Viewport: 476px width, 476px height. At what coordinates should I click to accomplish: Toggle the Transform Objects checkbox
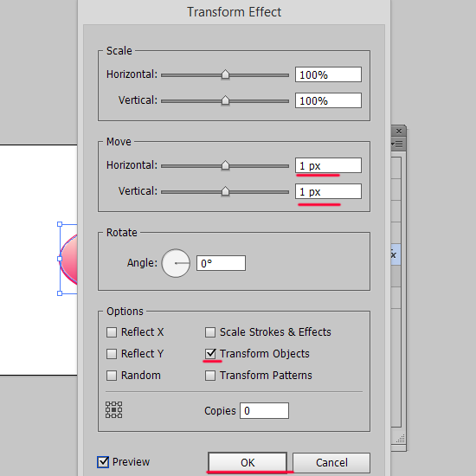(210, 354)
